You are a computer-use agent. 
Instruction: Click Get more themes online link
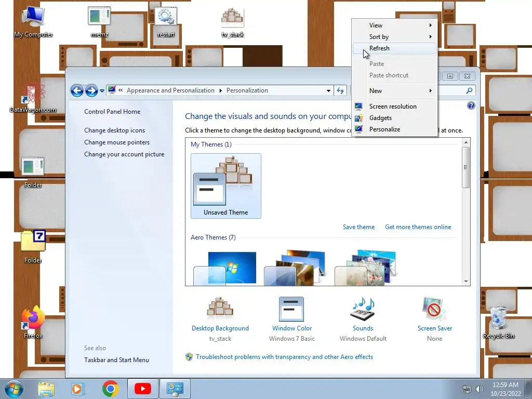click(x=418, y=227)
